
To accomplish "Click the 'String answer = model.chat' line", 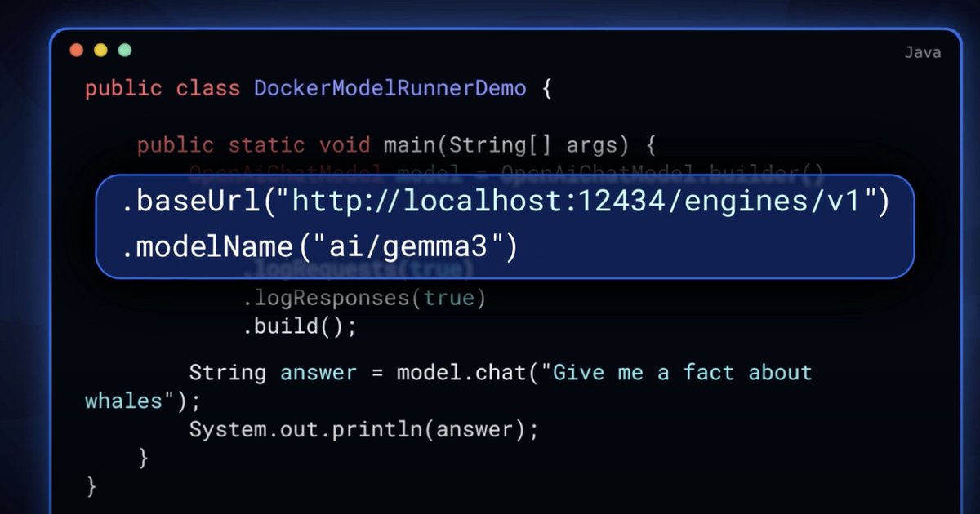I will [x=501, y=373].
